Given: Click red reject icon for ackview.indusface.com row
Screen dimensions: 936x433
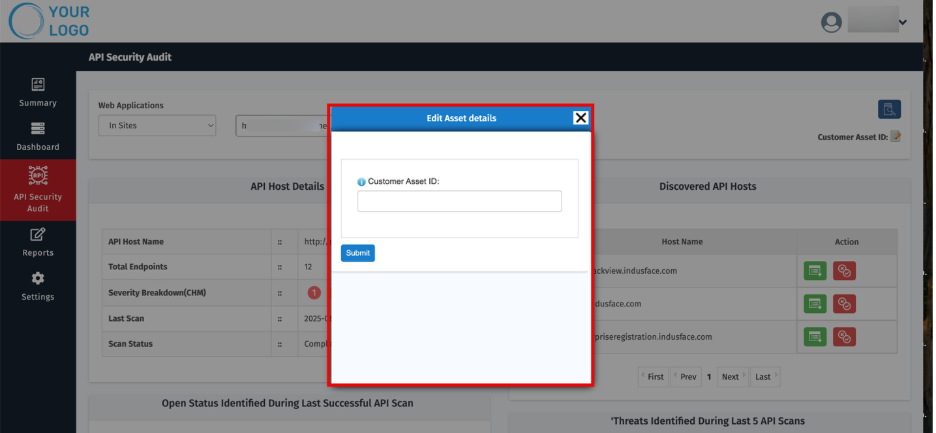Looking at the screenshot, I should [844, 271].
